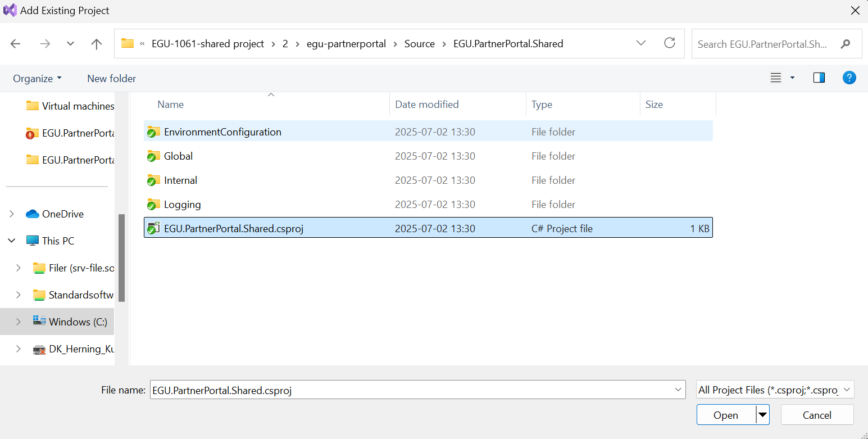Open the File name dropdown arrow
Viewport: 868px width, 439px height.
point(678,390)
